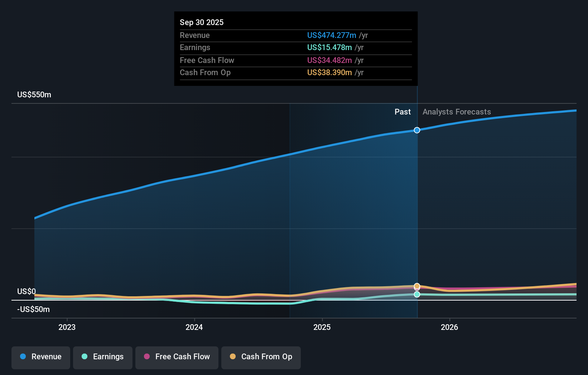Click the Cash From Op legend button
This screenshot has height=375, width=588.
pyautogui.click(x=261, y=357)
